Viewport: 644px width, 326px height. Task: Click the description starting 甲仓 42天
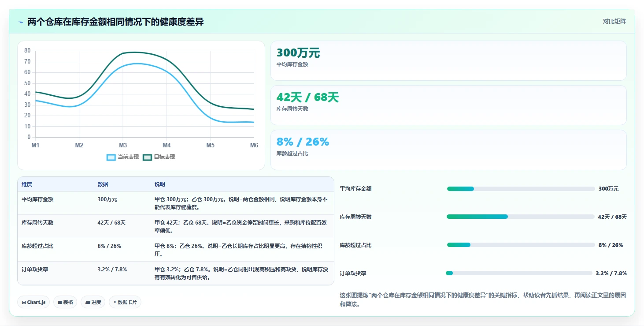pyautogui.click(x=241, y=227)
